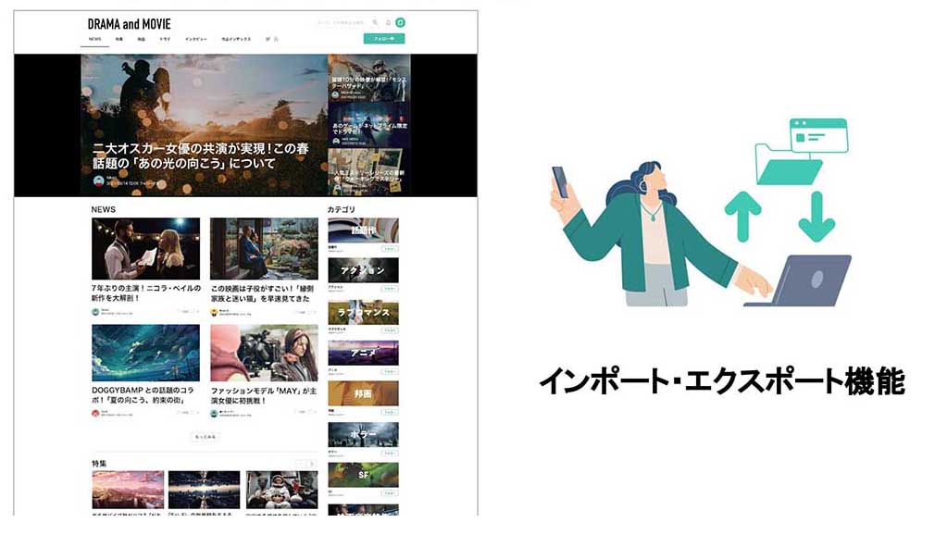The height and width of the screenshot is (560, 947).
Task: Toggle follow for the アクション category
Action: pyautogui.click(x=390, y=289)
